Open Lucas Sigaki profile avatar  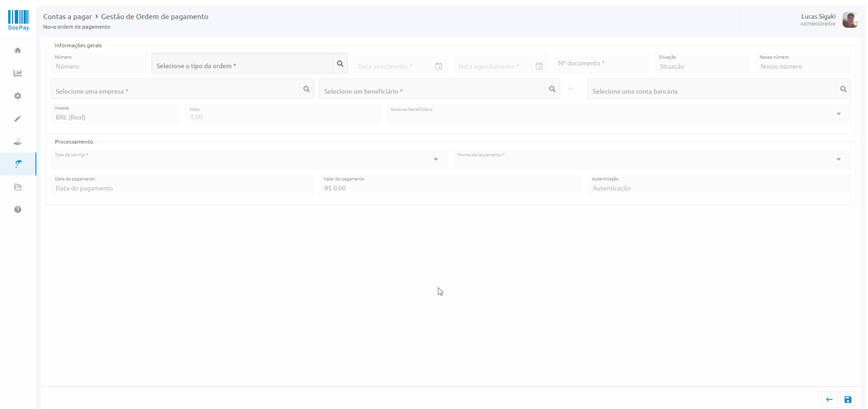[x=850, y=20]
